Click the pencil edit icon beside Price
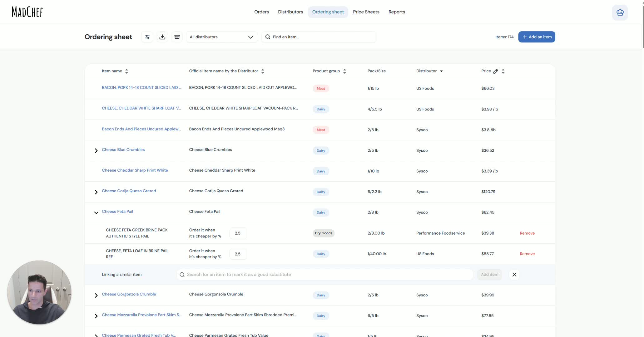The height and width of the screenshot is (337, 644). (496, 71)
